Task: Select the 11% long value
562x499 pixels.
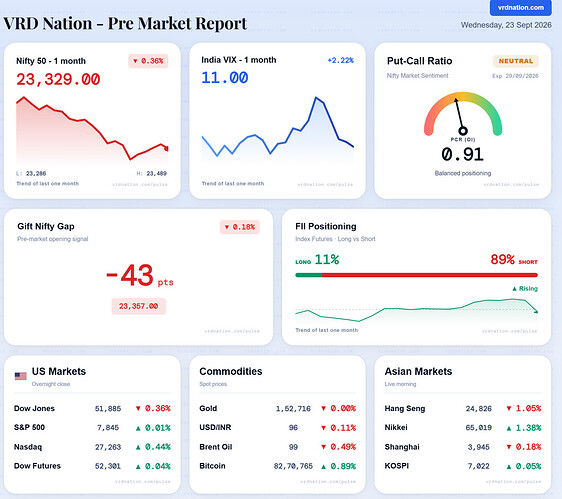Action: click(x=327, y=260)
